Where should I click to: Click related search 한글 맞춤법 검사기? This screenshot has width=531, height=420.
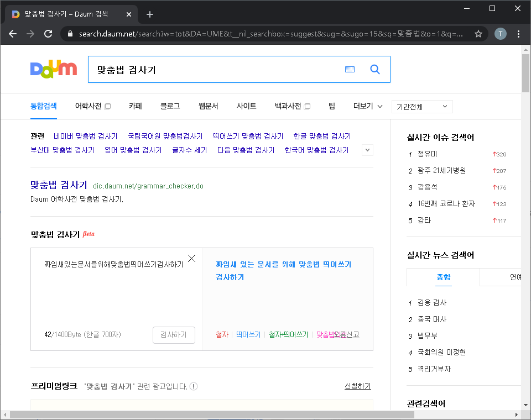322,136
